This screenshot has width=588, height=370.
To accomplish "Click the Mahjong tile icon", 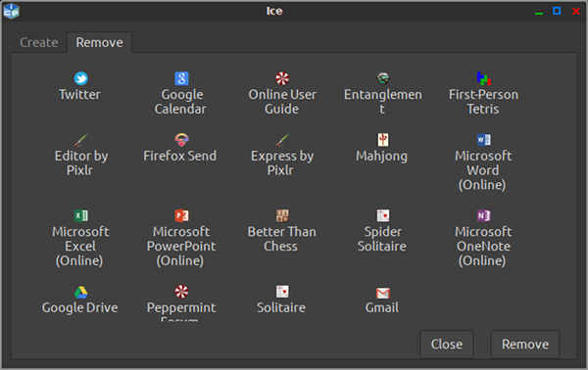I will [382, 140].
